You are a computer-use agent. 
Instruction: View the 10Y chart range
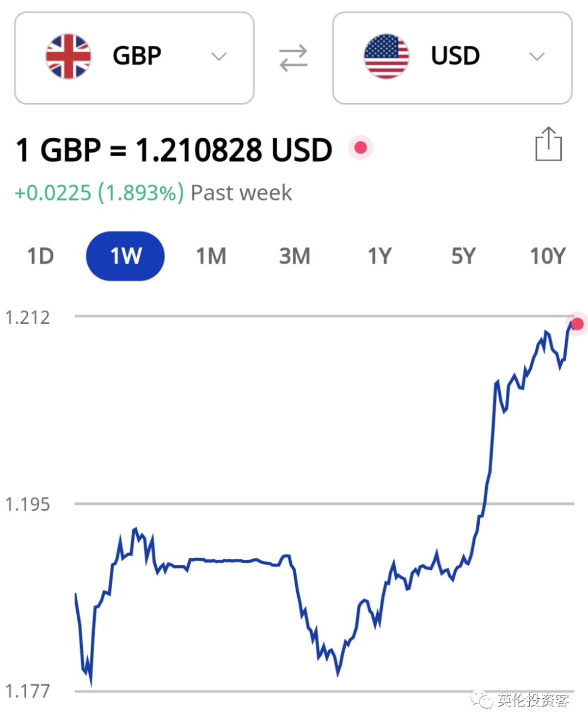[x=548, y=256]
